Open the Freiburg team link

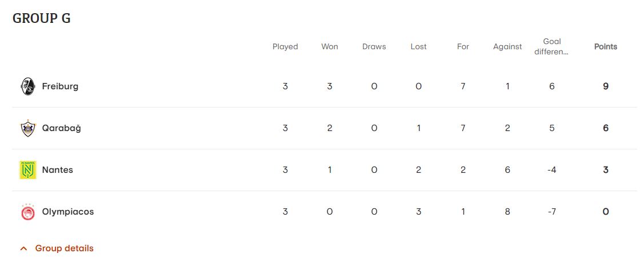[x=60, y=86]
